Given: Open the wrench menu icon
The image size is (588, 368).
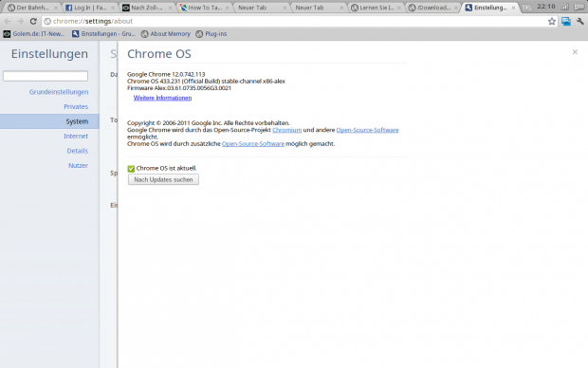Looking at the screenshot, I should (x=580, y=22).
